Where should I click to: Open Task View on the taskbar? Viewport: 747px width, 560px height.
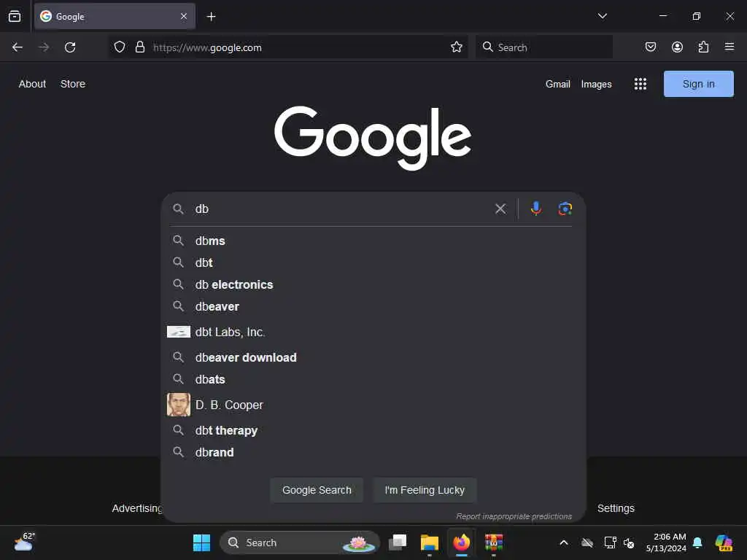[398, 542]
